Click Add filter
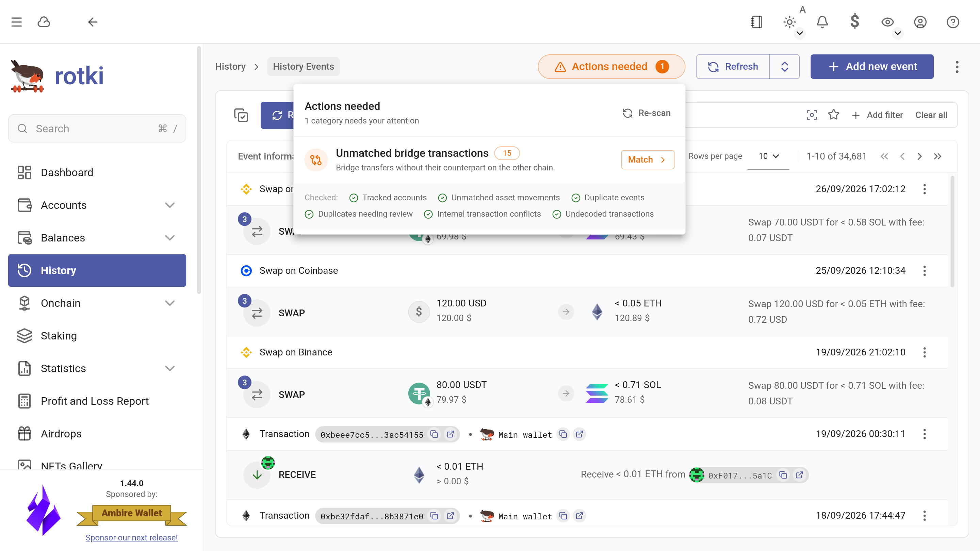 coord(877,115)
